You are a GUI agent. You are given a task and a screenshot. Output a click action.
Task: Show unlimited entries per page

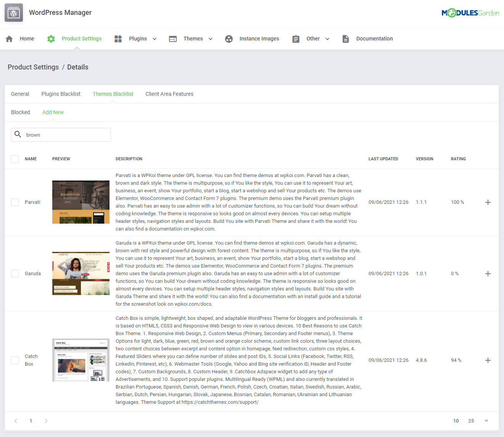486,421
